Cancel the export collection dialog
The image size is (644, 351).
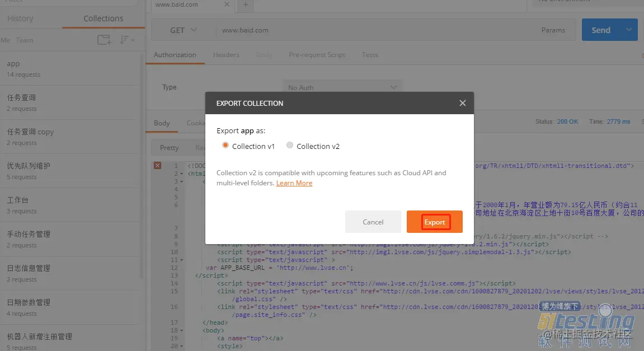[373, 222]
